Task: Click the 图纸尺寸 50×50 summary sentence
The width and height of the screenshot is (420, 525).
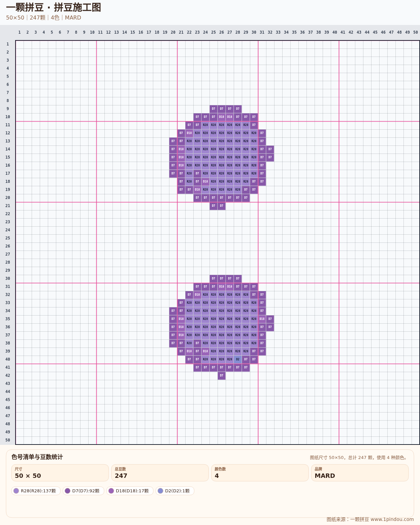Action: [x=359, y=458]
